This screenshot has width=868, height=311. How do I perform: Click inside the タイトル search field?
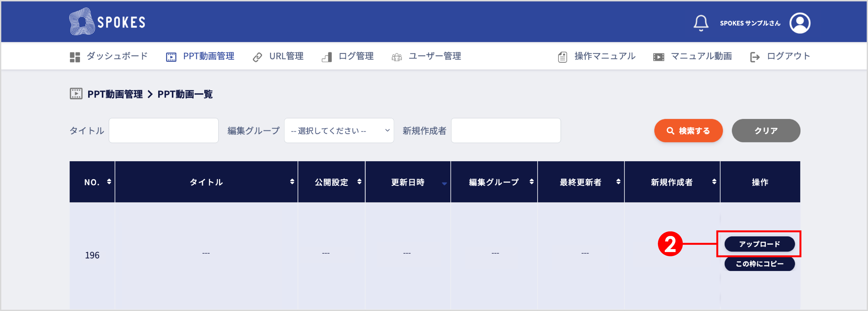tap(164, 130)
